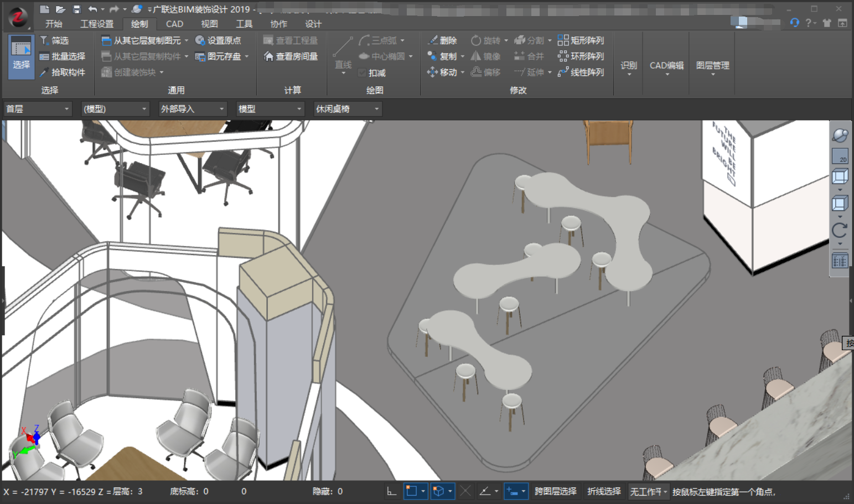854x504 pixels.
Task: Switch to the 工程设置 tab
Action: click(x=97, y=24)
